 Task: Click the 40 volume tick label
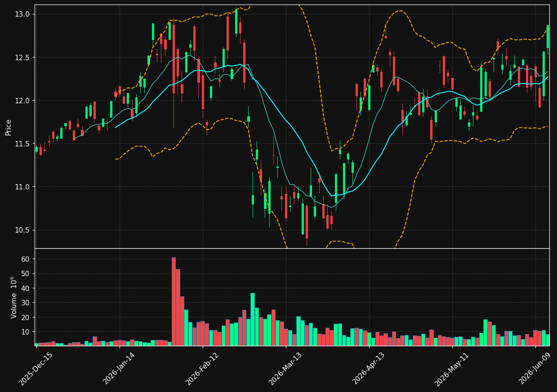coord(25,288)
